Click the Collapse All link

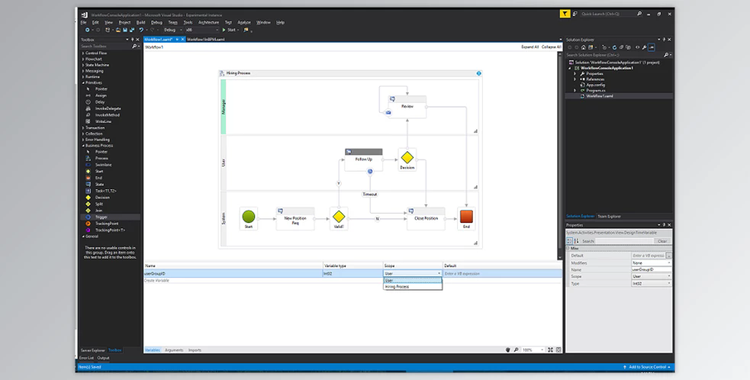point(551,47)
